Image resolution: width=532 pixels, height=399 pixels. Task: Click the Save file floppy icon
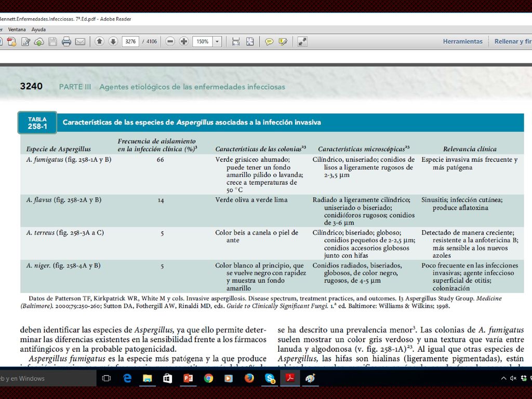coord(52,42)
